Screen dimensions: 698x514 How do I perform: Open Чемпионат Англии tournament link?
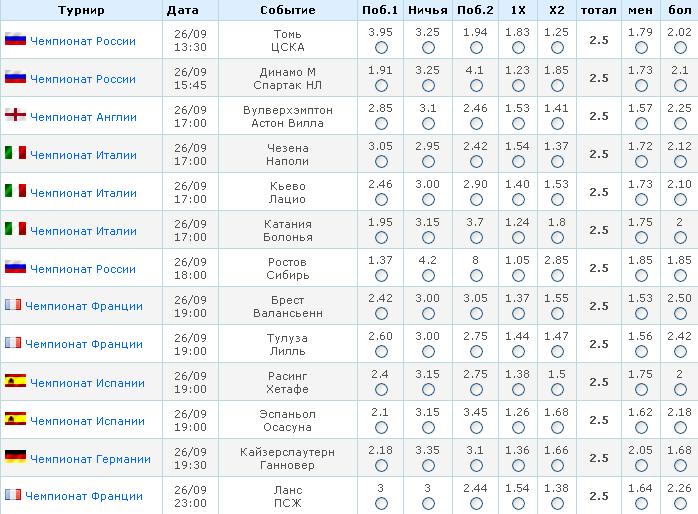(83, 117)
